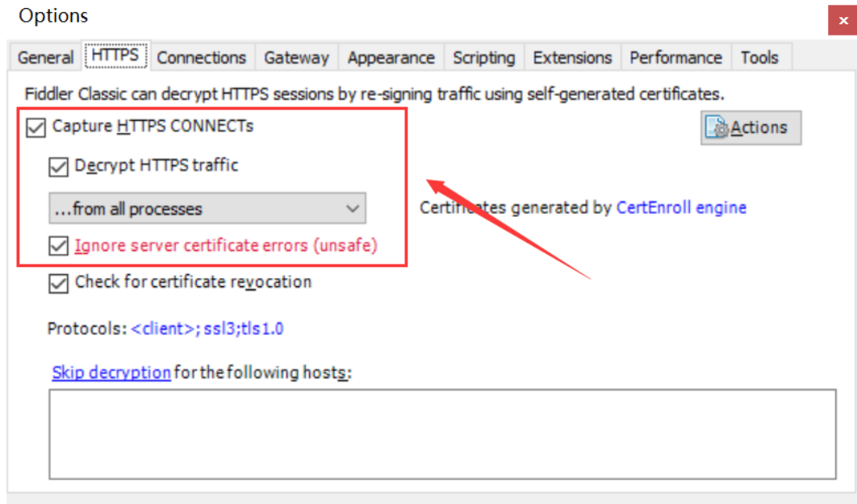Open the CertEnroll engine link

click(681, 207)
